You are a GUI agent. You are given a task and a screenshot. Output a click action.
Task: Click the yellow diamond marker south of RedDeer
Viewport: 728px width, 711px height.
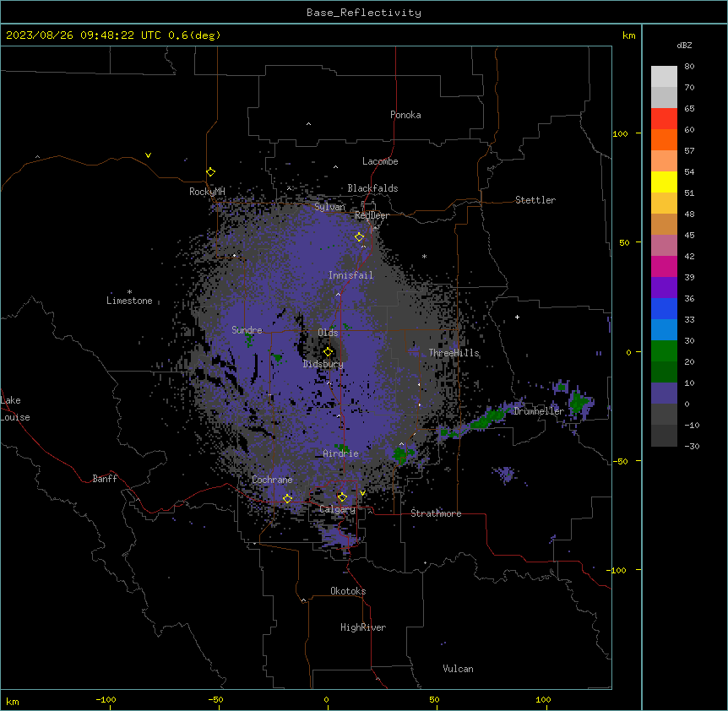360,237
